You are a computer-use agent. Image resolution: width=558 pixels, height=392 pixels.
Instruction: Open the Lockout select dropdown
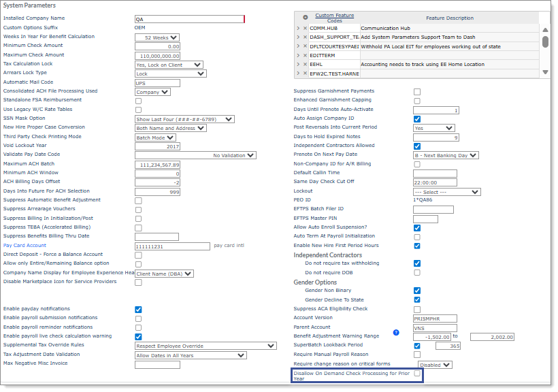coord(446,192)
